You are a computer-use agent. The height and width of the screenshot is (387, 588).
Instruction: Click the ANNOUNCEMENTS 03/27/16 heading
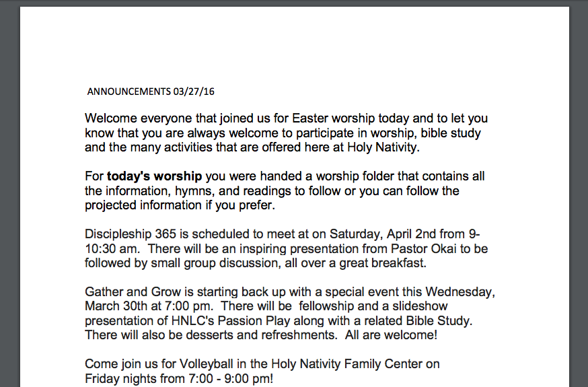tap(155, 91)
